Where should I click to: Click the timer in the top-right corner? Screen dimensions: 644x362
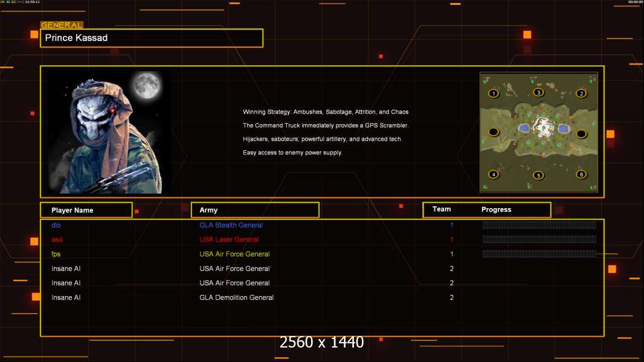[x=636, y=2]
